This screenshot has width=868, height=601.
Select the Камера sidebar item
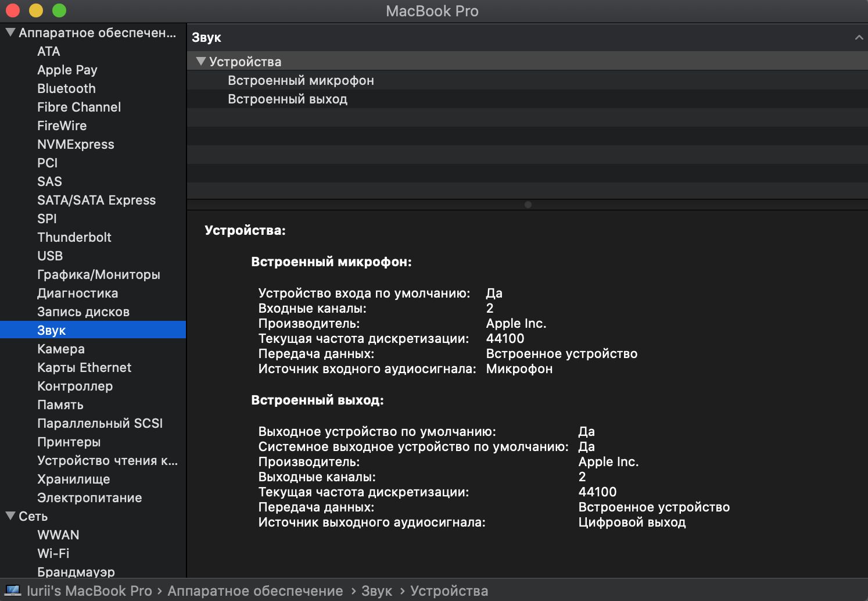61,349
